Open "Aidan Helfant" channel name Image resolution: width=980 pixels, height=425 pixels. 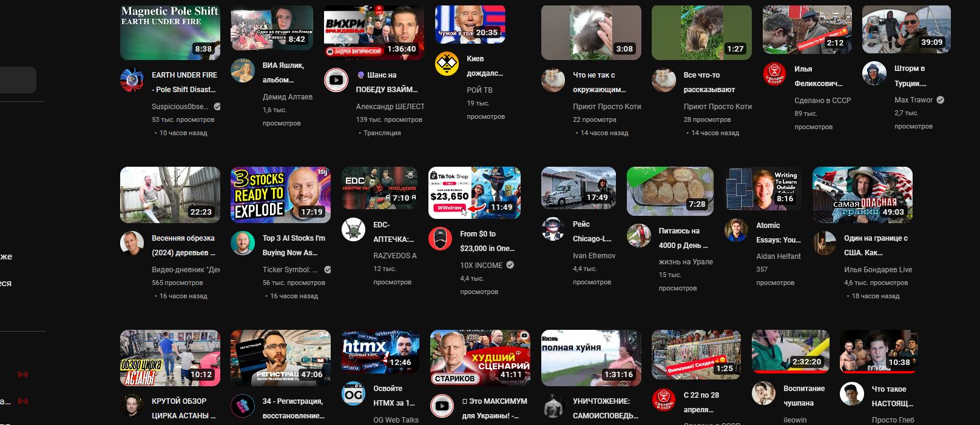coord(779,256)
